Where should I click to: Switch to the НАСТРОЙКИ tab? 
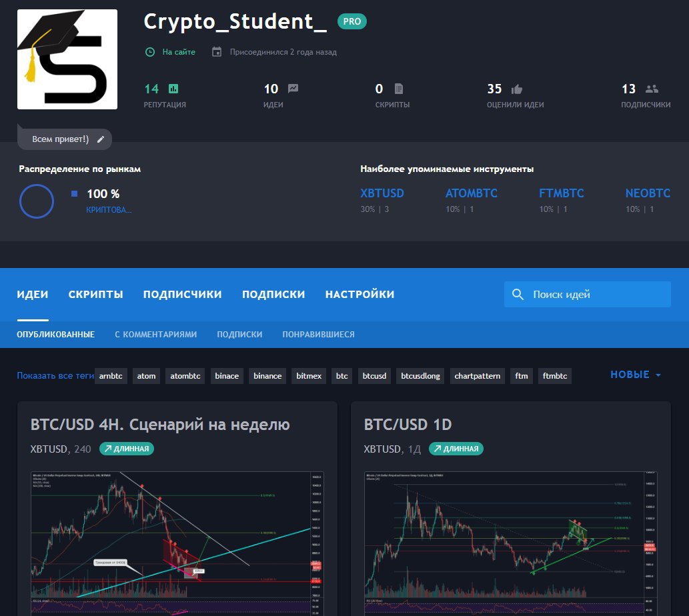360,294
